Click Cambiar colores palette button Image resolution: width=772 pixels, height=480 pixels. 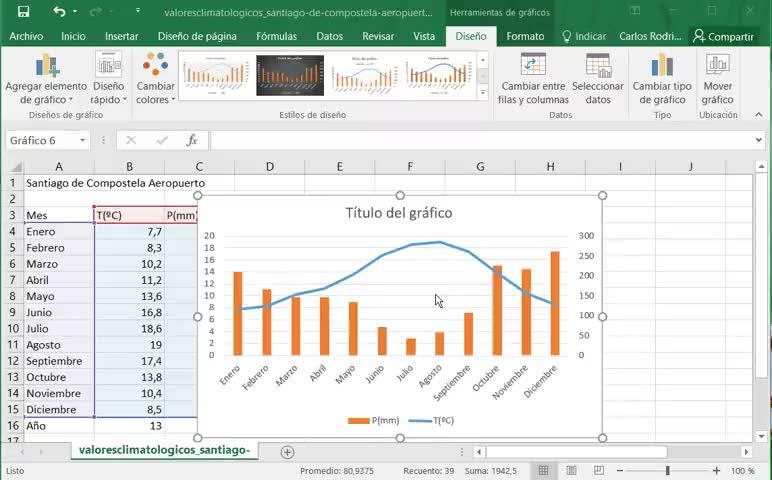(x=155, y=79)
